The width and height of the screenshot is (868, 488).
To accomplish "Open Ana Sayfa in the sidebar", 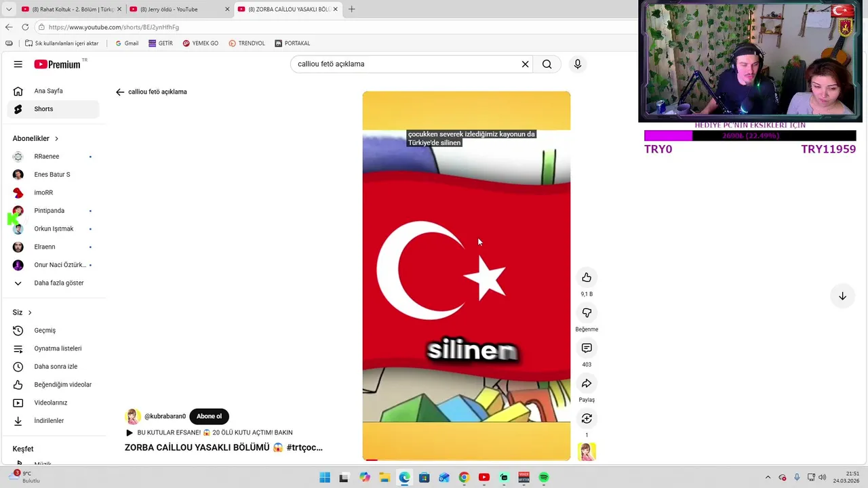I will click(x=53, y=91).
